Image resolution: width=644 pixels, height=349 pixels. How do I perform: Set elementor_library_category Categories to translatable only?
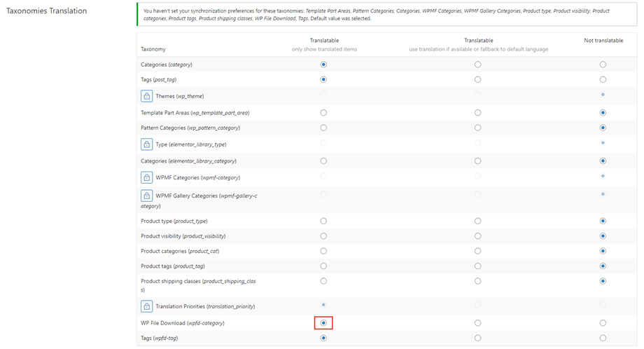point(323,161)
